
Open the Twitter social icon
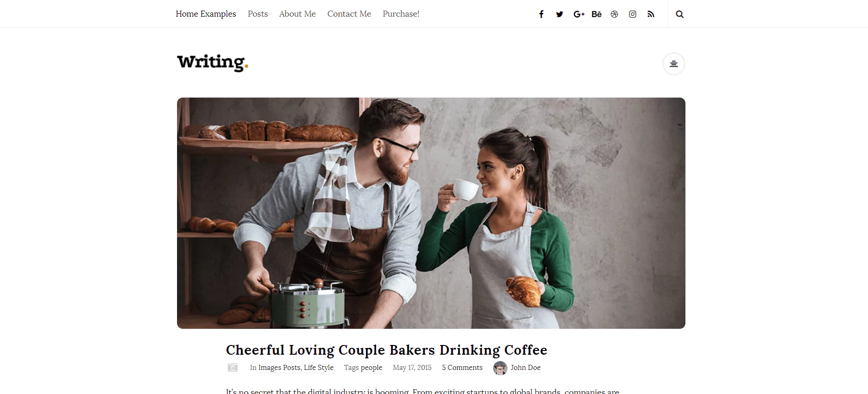tap(560, 14)
